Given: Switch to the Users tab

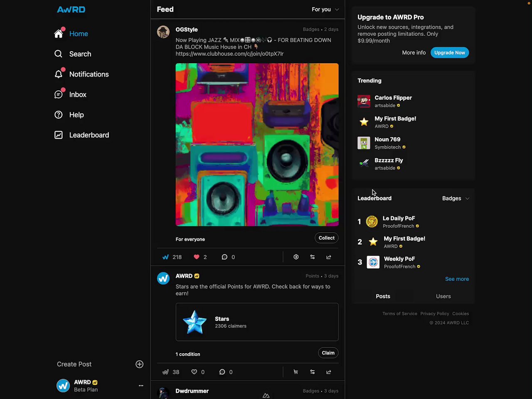Looking at the screenshot, I should coord(443,296).
